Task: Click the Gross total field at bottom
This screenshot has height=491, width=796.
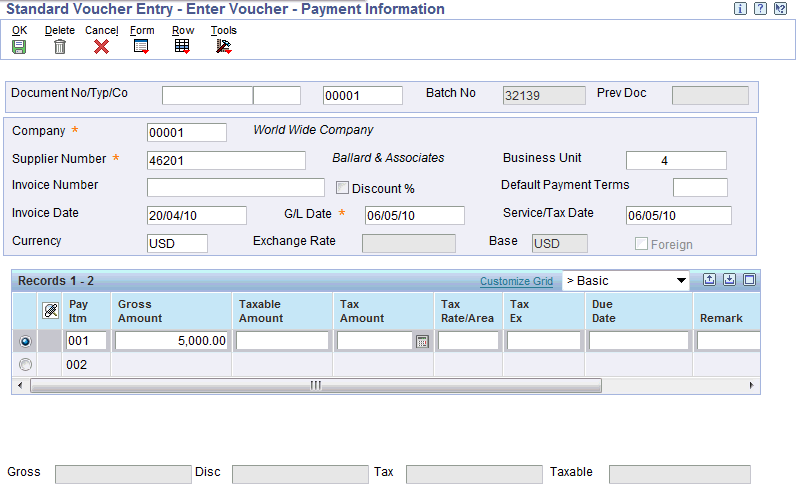Action: pyautogui.click(x=123, y=474)
